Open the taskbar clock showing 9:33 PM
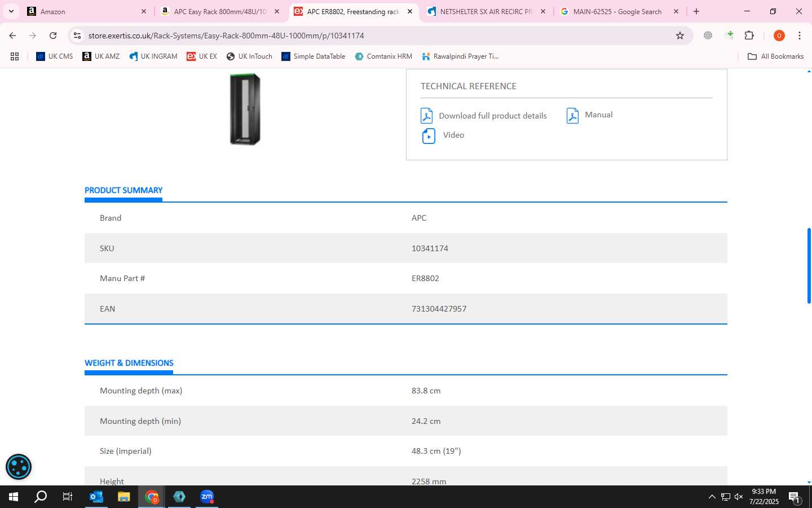Screen dimensions: 812x508 pos(764,497)
